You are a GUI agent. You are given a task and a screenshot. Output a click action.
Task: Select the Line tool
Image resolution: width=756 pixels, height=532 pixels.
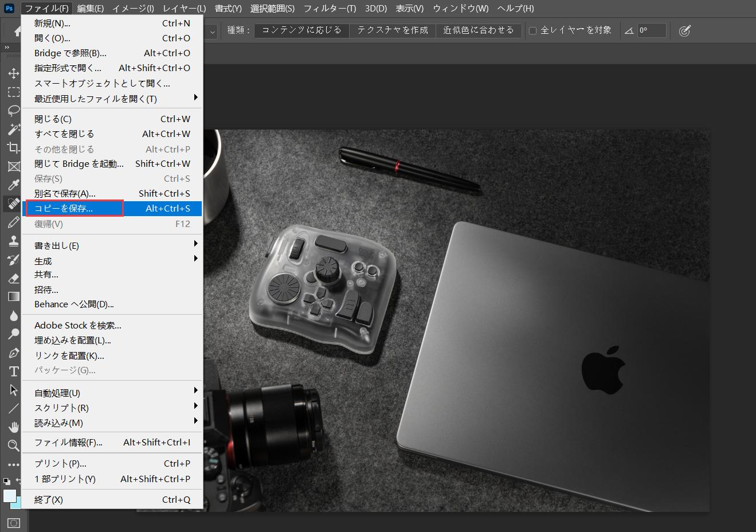coord(13,408)
